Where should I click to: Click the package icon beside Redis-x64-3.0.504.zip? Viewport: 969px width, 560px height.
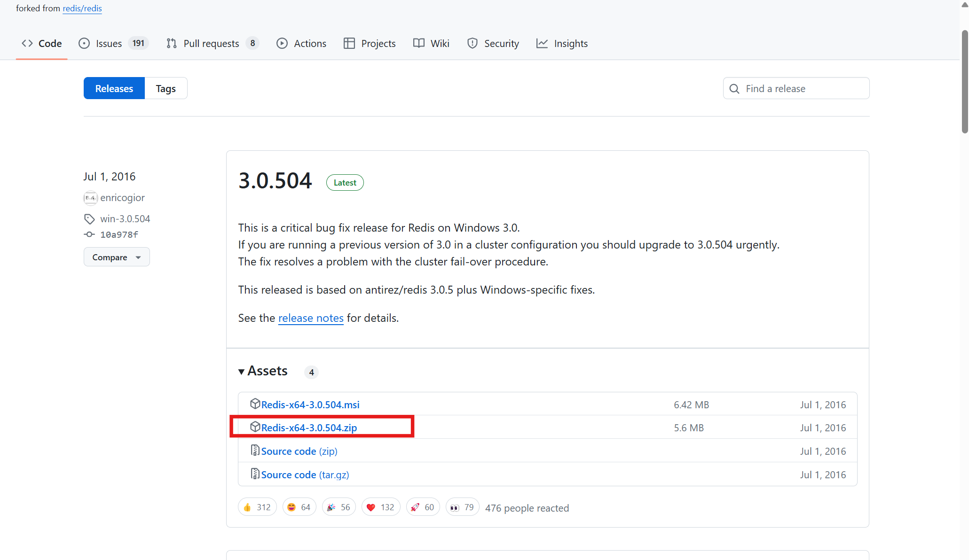pyautogui.click(x=255, y=427)
